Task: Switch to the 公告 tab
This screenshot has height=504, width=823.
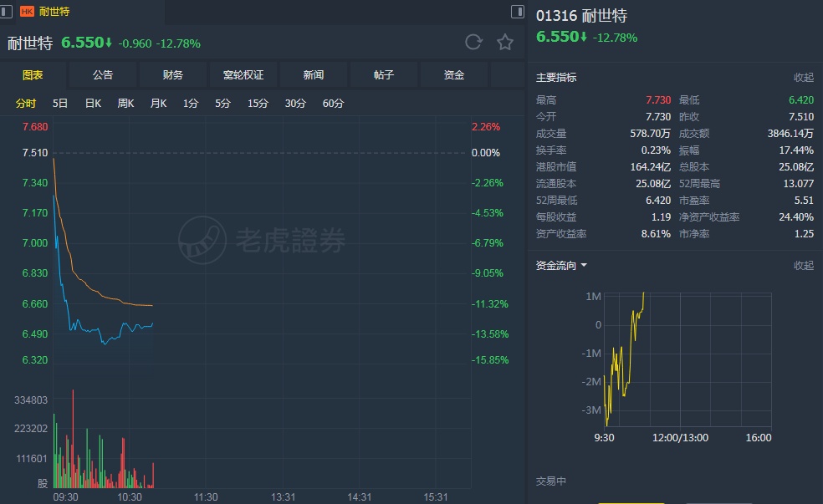Action: pos(103,75)
